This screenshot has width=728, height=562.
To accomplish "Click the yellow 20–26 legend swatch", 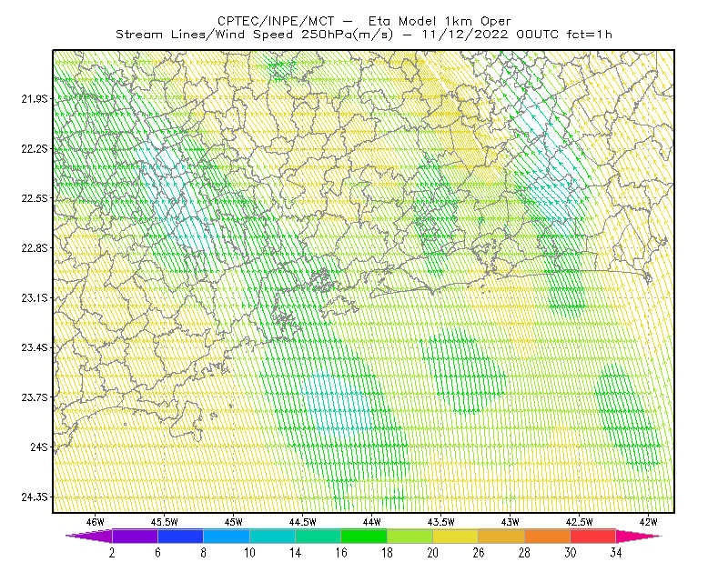I will [456, 536].
